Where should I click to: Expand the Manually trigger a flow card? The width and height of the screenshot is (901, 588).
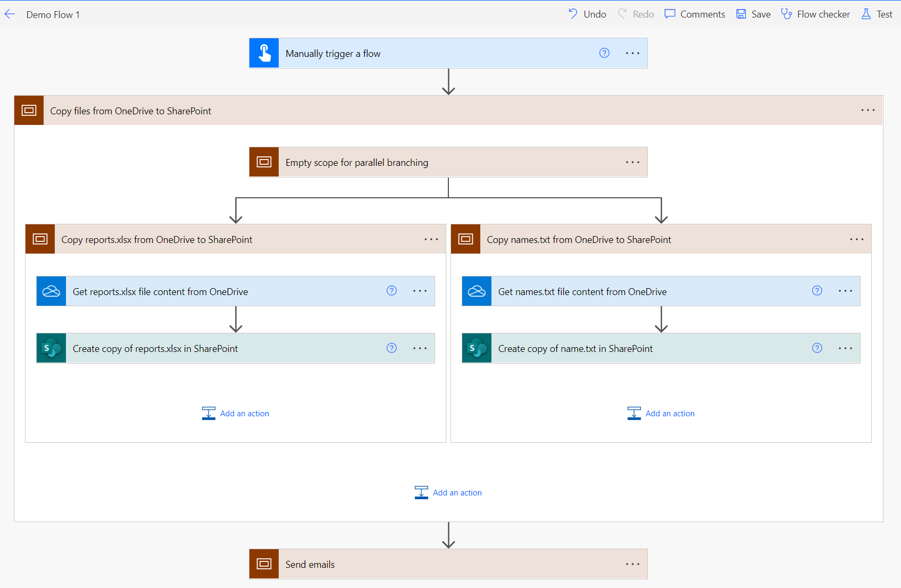448,53
